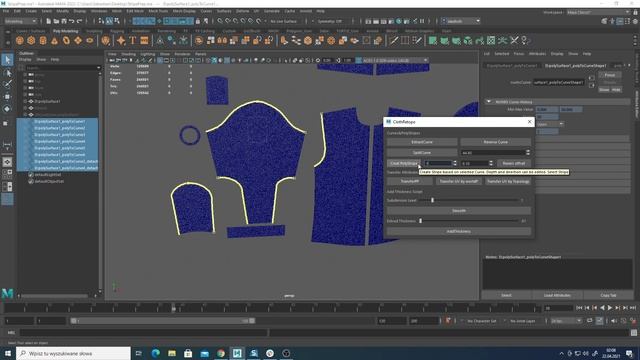Click the Reverse Curve button in ClothRetopo
The width and height of the screenshot is (640, 360).
point(496,142)
